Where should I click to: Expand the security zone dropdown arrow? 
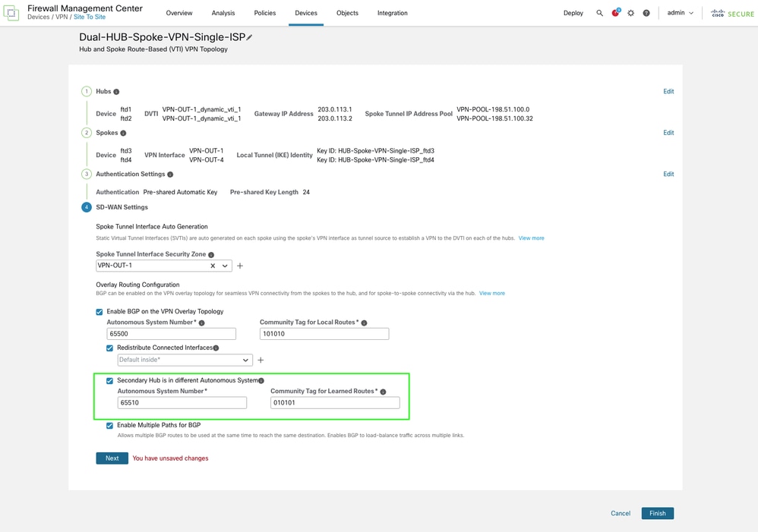pos(225,266)
